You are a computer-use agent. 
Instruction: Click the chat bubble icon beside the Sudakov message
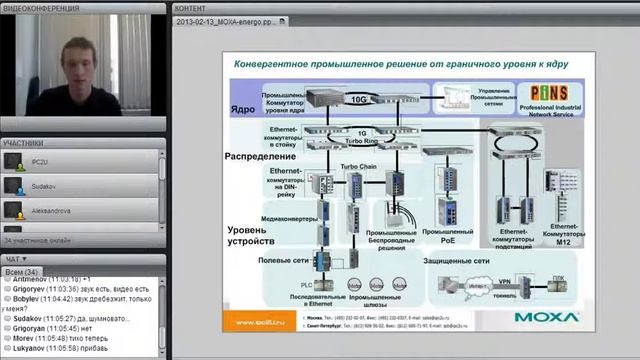click(7, 318)
